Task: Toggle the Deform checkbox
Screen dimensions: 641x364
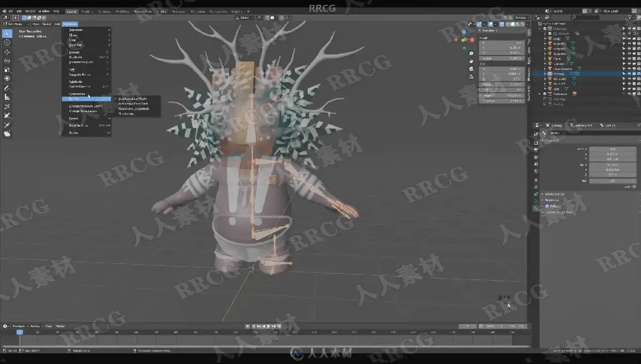Action: point(546,206)
